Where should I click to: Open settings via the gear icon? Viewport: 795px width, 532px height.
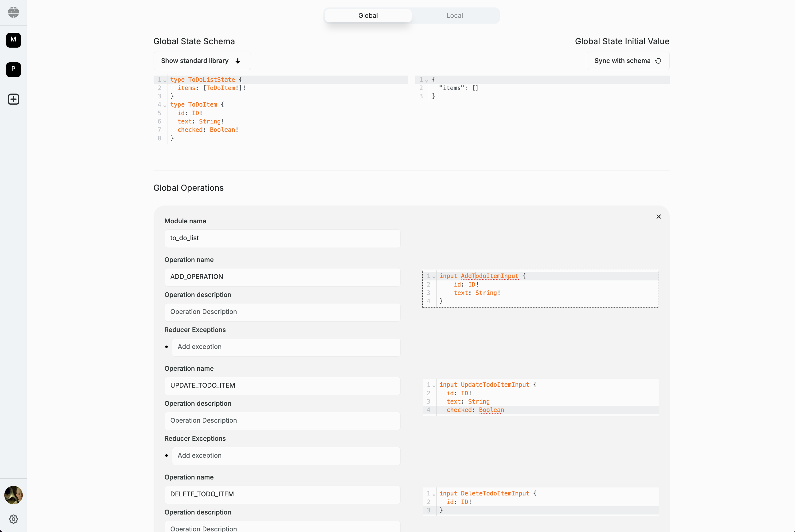tap(13, 519)
